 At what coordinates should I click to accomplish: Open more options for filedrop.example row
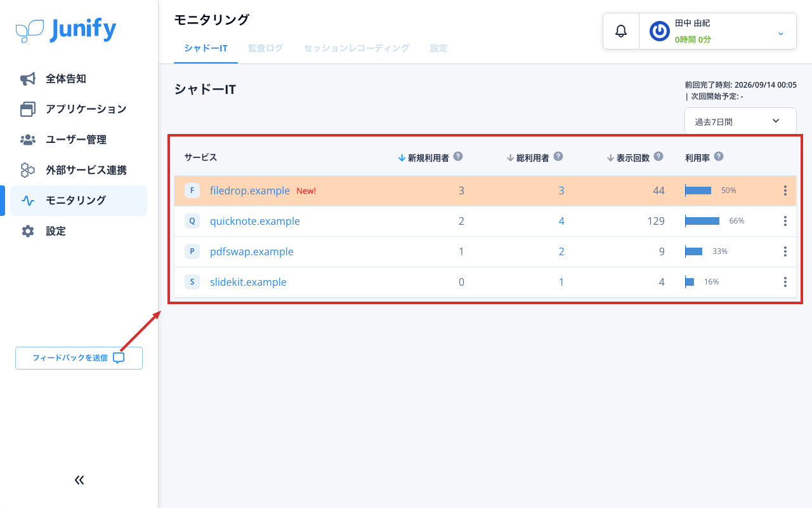(x=785, y=190)
